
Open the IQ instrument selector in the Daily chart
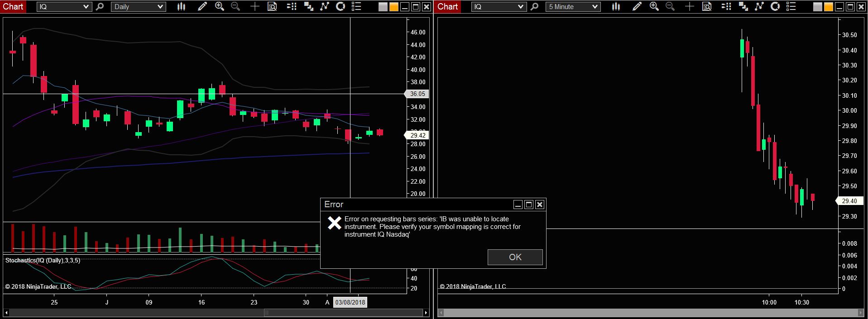click(64, 7)
